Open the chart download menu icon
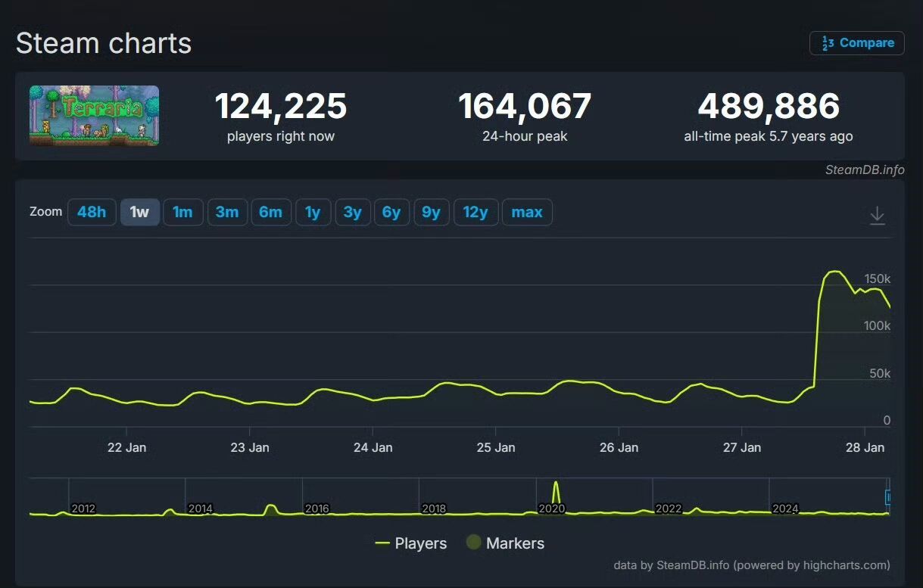Viewport: 923px width, 588px height. [877, 215]
